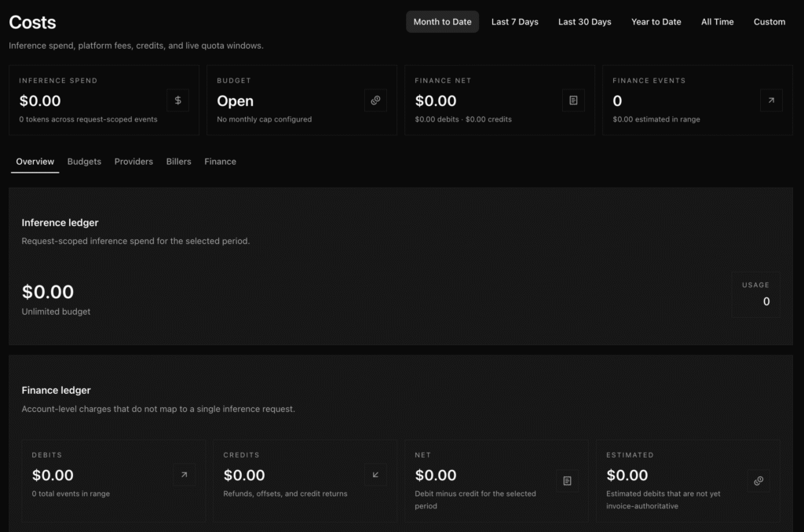
Task: Click the arrow icon on Finance Events card
Action: (771, 100)
